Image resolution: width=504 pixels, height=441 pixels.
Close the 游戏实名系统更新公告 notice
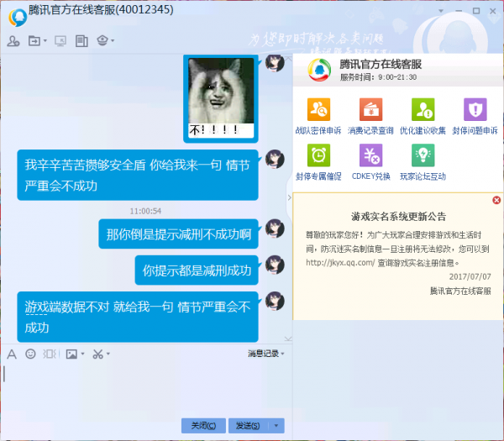coord(496,200)
